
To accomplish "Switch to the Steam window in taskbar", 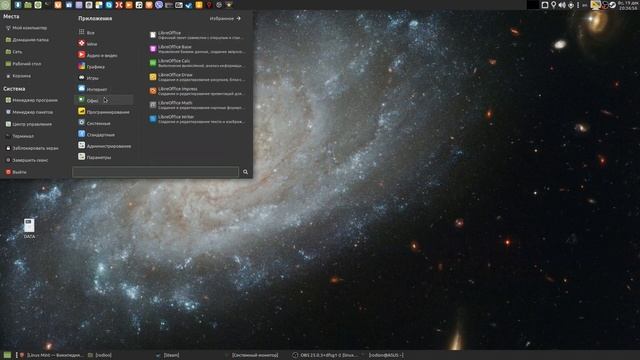I will click(x=168, y=355).
